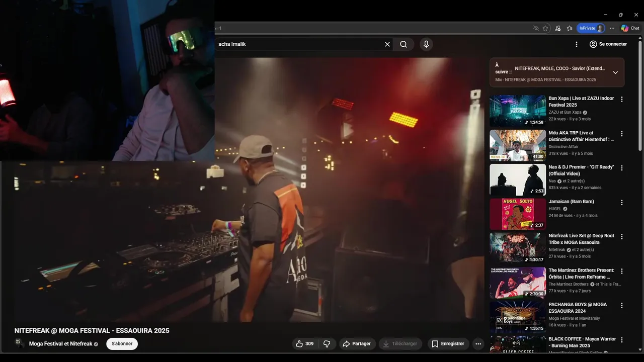Open YouTube settings three-dot menu next to Se connecter
Viewport: 644px width, 362px height.
coord(577,44)
